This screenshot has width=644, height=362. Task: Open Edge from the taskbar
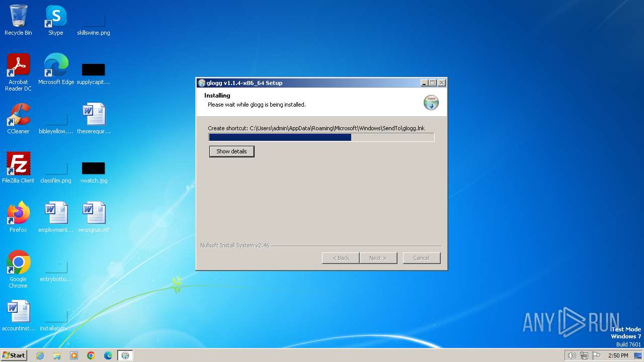[x=108, y=355]
